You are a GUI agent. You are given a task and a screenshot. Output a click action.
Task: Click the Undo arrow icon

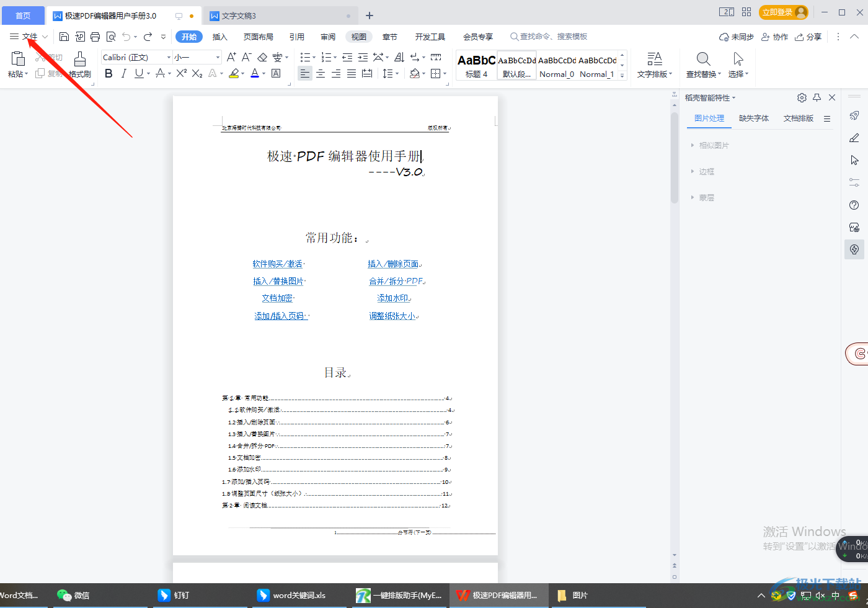pyautogui.click(x=126, y=37)
